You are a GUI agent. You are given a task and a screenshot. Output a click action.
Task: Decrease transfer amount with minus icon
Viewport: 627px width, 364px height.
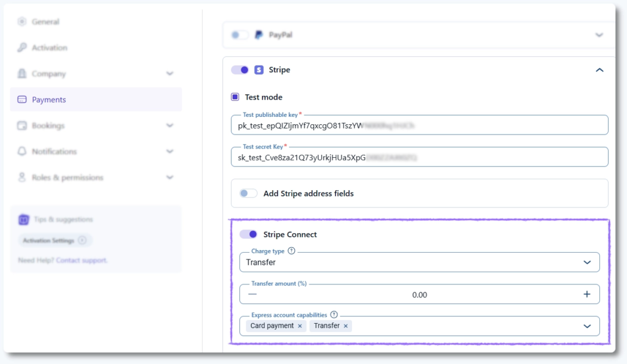[252, 294]
